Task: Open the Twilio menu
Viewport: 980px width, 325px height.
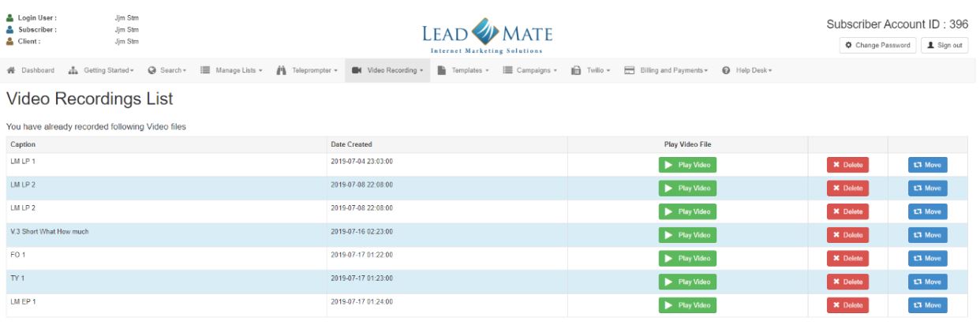Action: click(x=592, y=70)
